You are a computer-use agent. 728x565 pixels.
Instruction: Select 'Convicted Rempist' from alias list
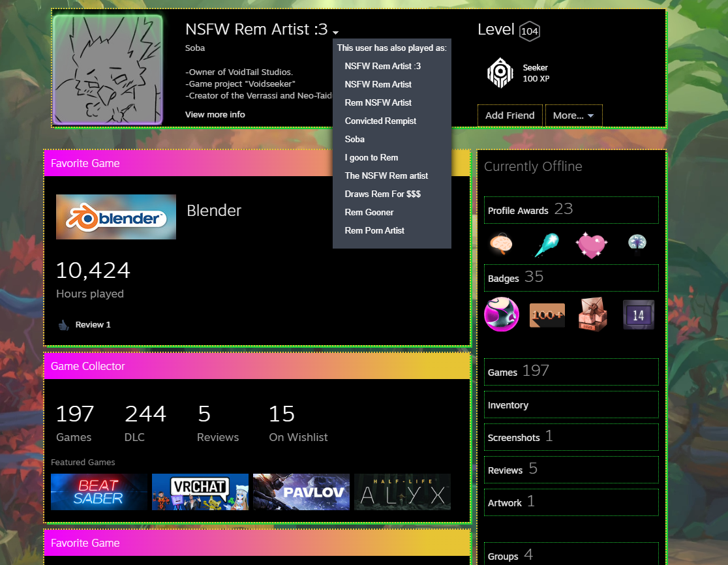point(380,121)
